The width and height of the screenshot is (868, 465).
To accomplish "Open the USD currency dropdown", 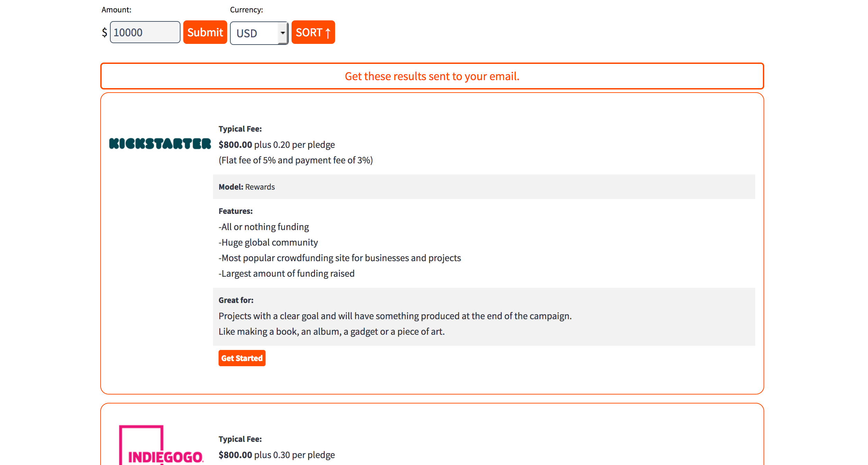I will tap(259, 33).
